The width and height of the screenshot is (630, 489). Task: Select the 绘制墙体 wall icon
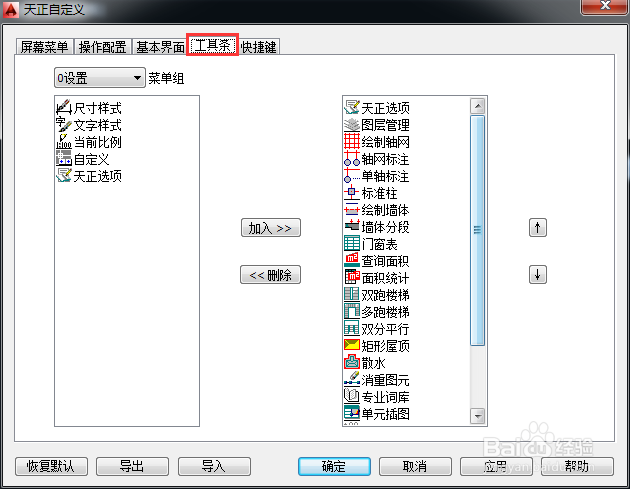pos(352,209)
